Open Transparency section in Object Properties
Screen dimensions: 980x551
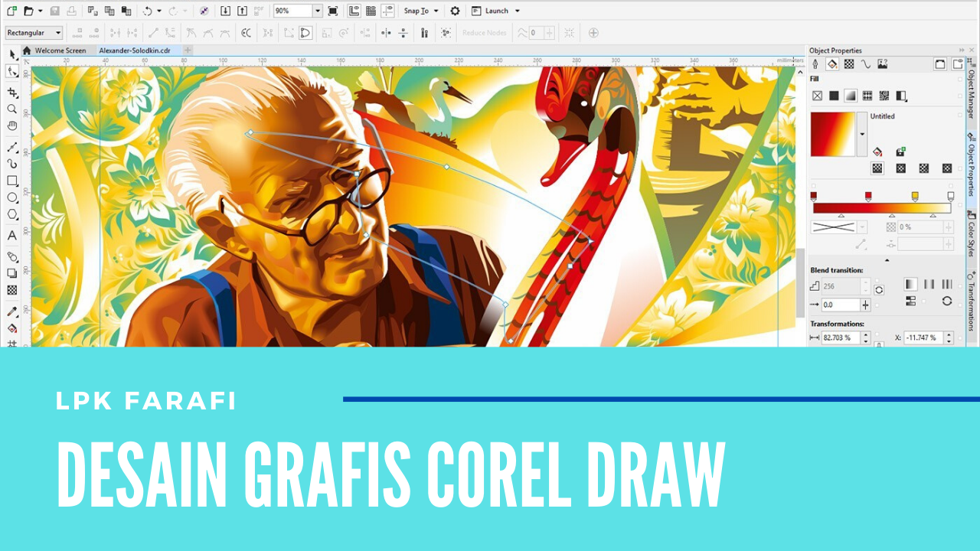[849, 64]
